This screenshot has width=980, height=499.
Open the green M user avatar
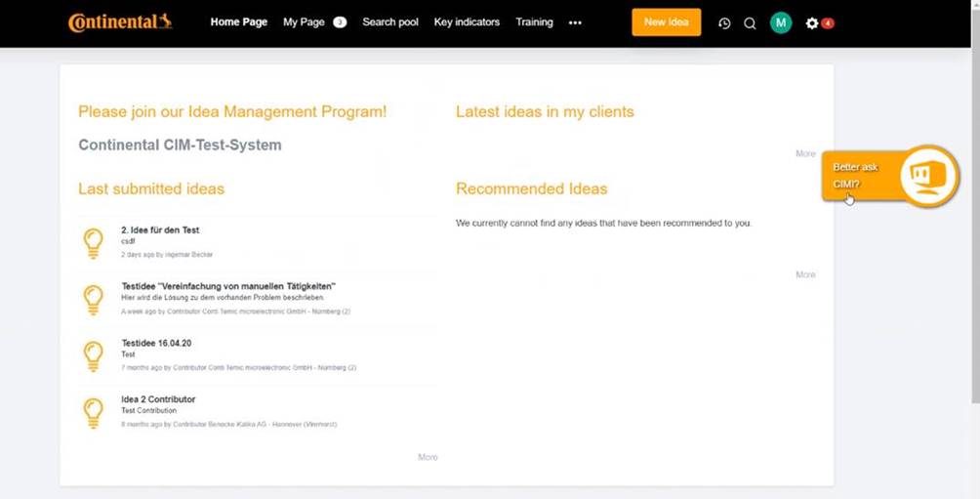781,22
